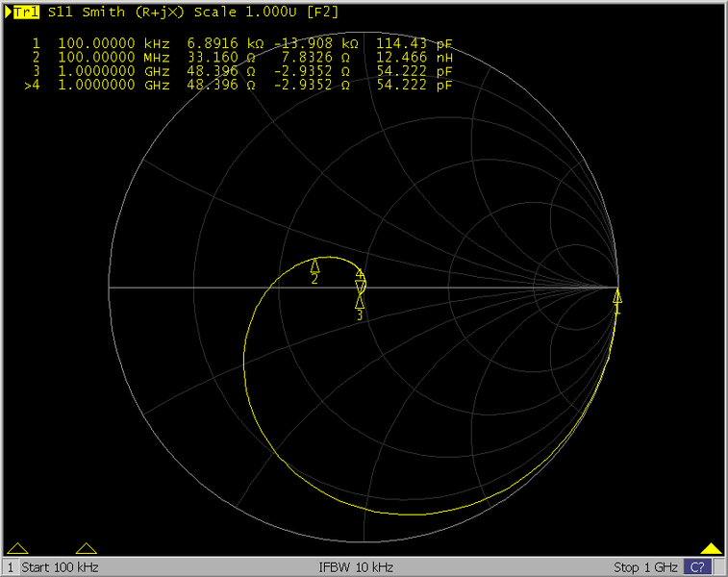This screenshot has width=728, height=577.
Task: Click the [F2] indicator in the trace header
Action: point(323,13)
